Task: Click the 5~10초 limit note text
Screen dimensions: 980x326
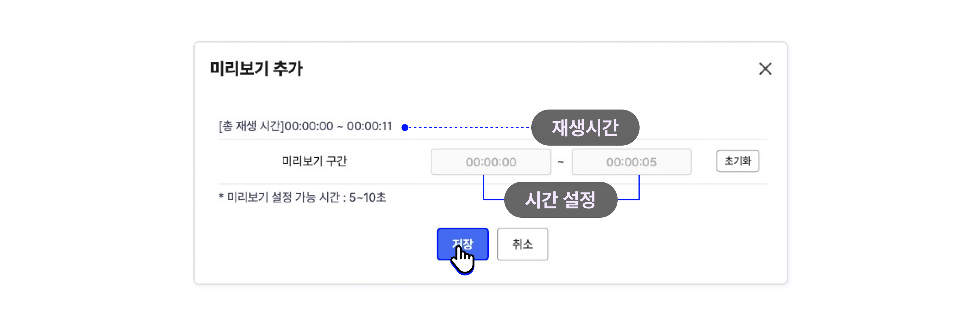Action: [367, 197]
